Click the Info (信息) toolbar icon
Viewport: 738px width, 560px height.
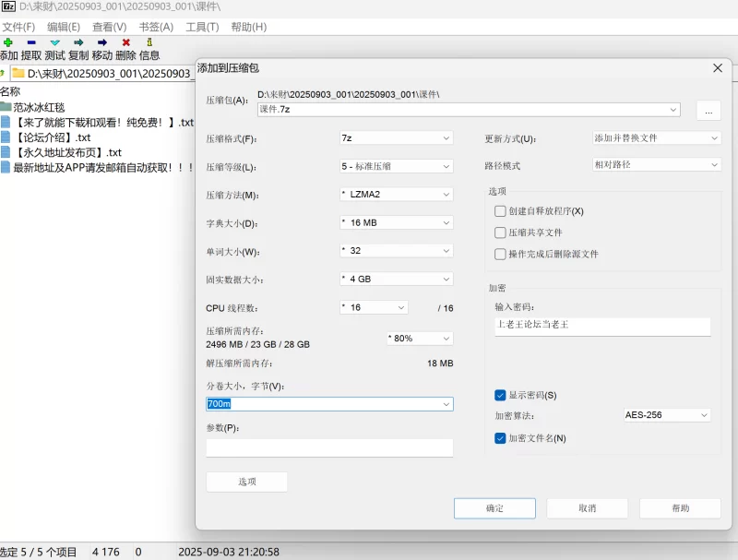[x=149, y=42]
